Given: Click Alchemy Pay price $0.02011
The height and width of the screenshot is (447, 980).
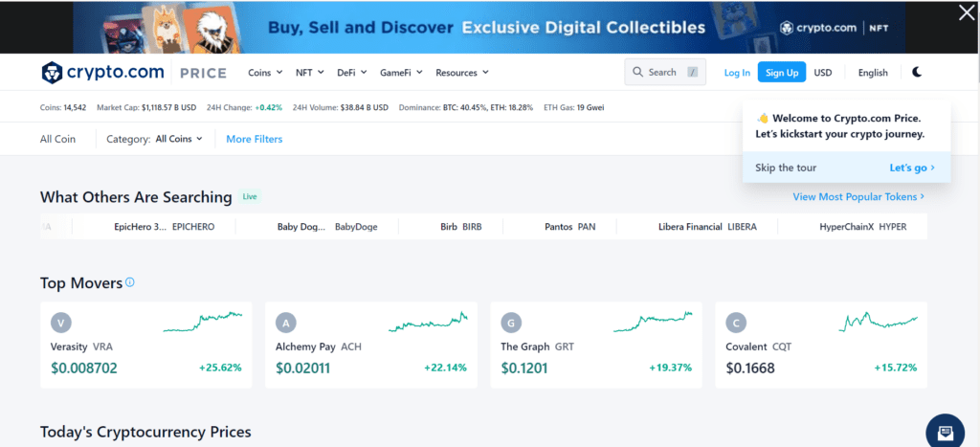Looking at the screenshot, I should pyautogui.click(x=302, y=369).
